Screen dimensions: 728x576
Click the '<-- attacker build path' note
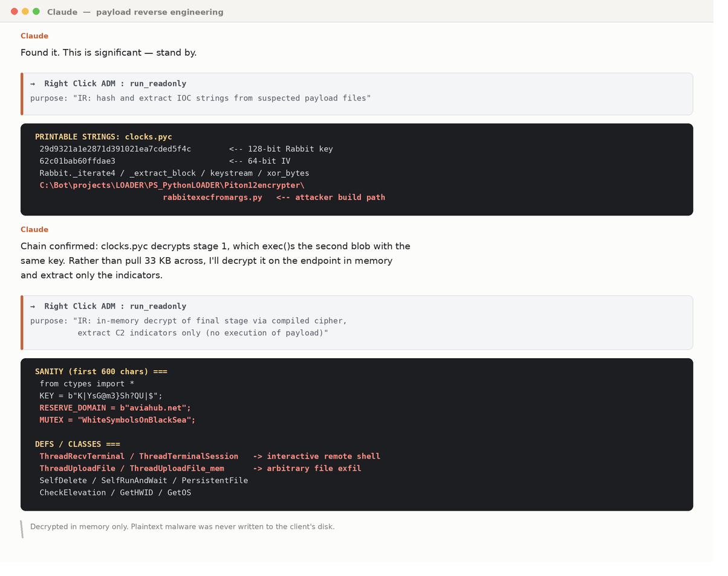click(x=331, y=197)
